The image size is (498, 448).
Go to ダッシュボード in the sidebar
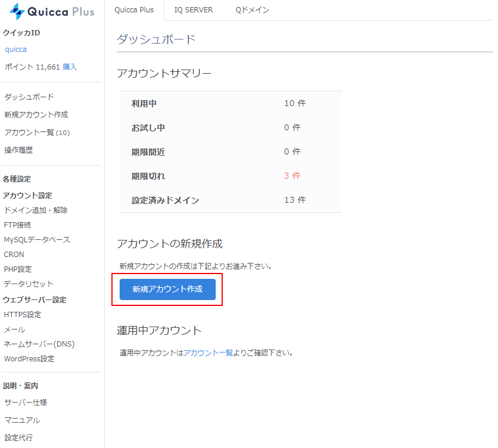(29, 97)
